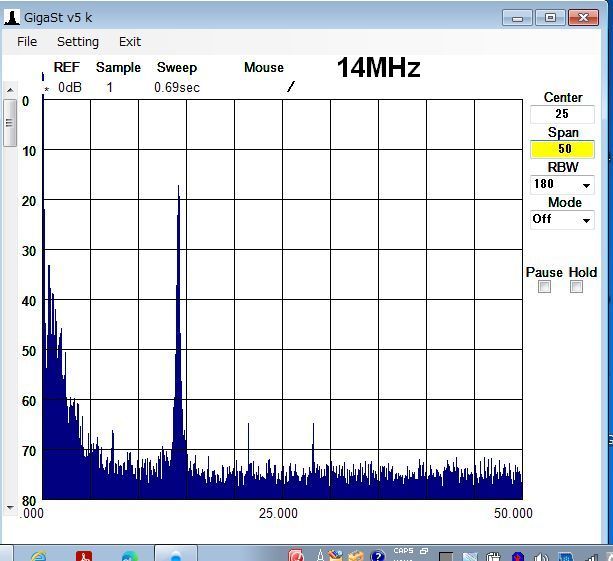613x561 pixels.
Task: Click the red tray icon left of pen icon
Action: tap(297, 556)
